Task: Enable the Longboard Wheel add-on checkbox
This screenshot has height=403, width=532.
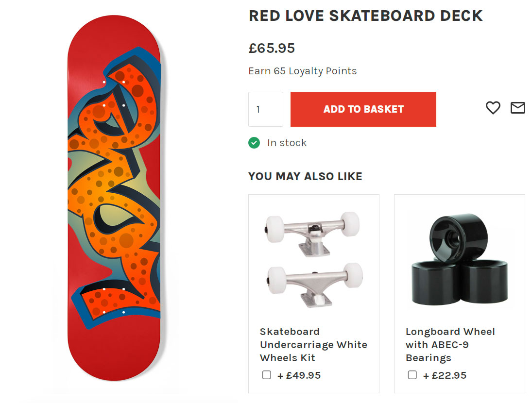Action: click(412, 375)
